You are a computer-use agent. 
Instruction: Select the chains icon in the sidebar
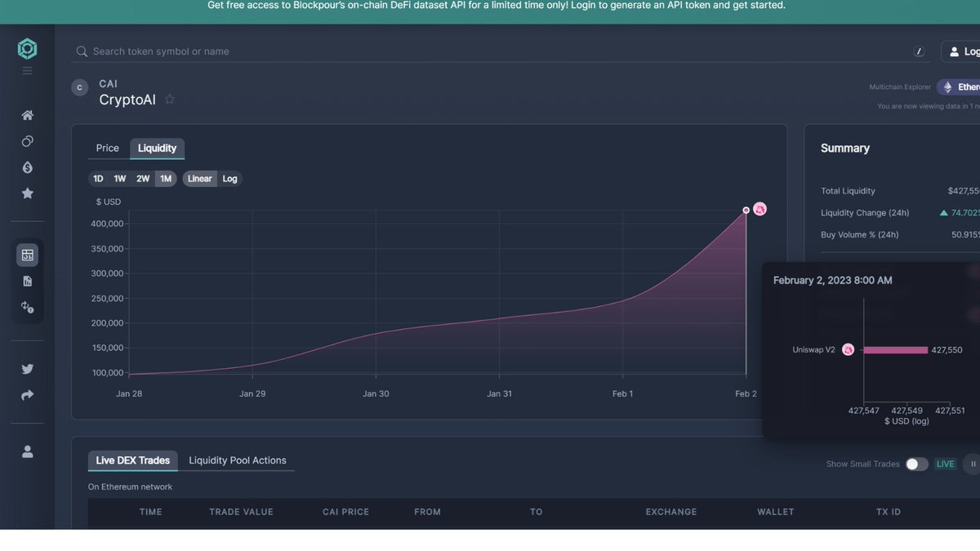coord(27,140)
